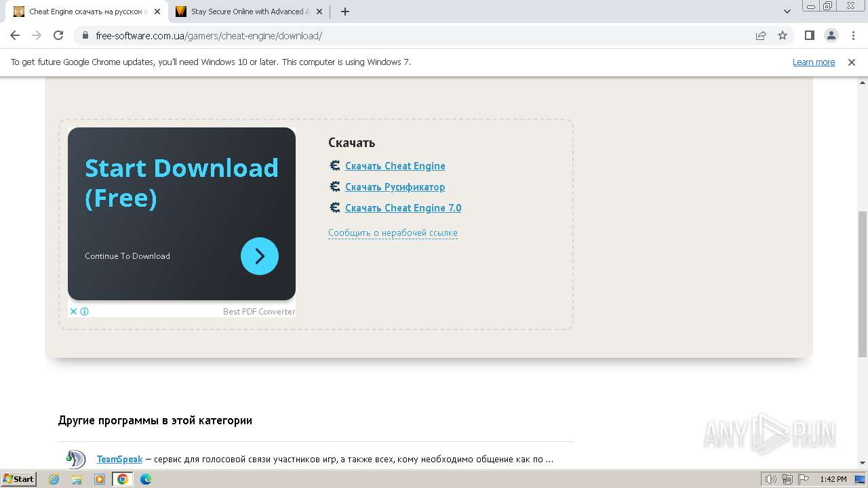Launch Microsoft Edge from taskbar
This screenshot has width=868, height=488.
click(146, 479)
